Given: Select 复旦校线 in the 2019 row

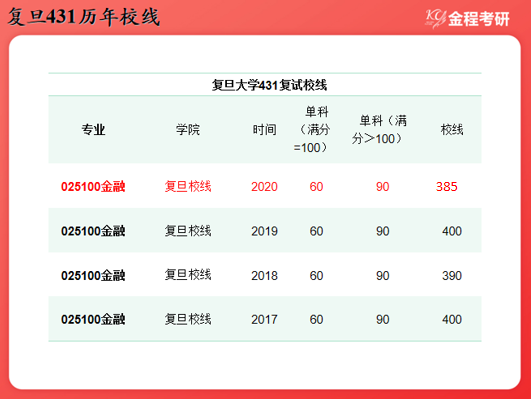Looking at the screenshot, I should click(188, 231).
